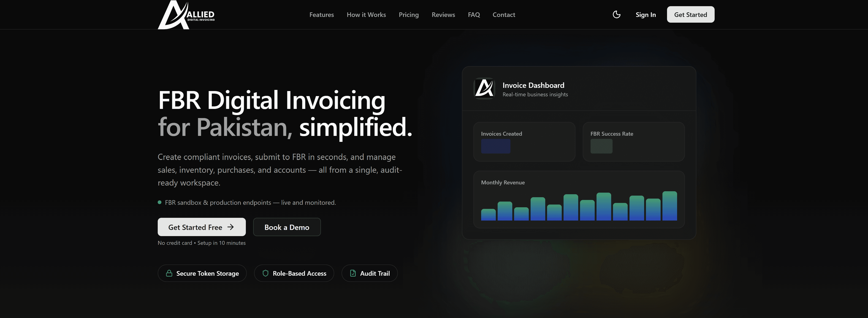Click the Sign In link

(645, 14)
